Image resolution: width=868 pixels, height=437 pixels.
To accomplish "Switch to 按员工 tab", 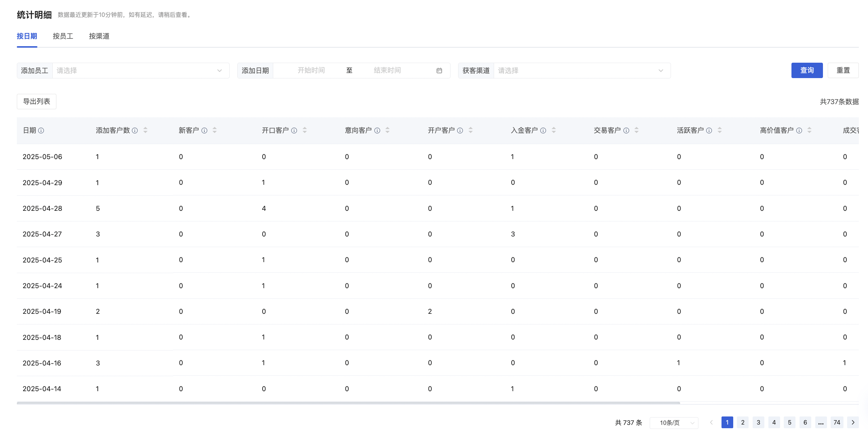I will pos(63,36).
